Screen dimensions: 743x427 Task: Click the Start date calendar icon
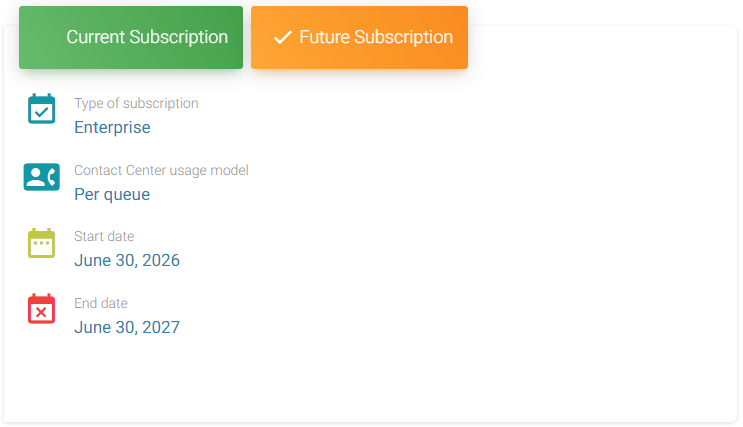click(41, 243)
